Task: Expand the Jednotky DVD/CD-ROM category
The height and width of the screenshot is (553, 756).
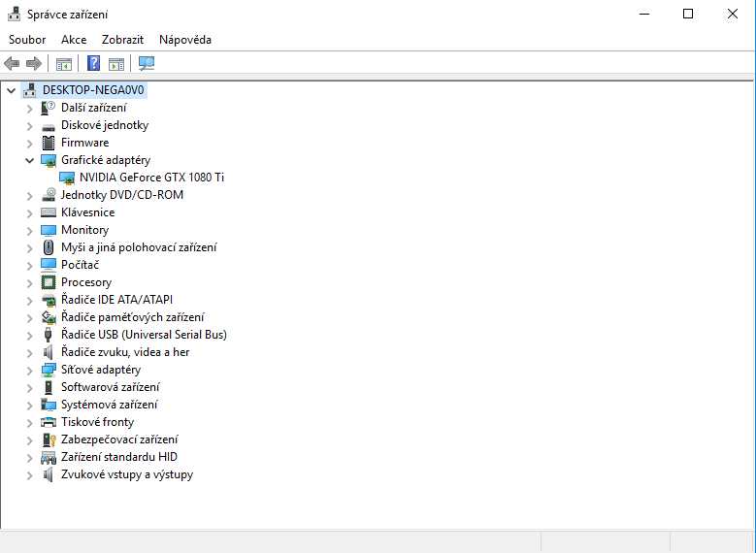Action: tap(29, 196)
